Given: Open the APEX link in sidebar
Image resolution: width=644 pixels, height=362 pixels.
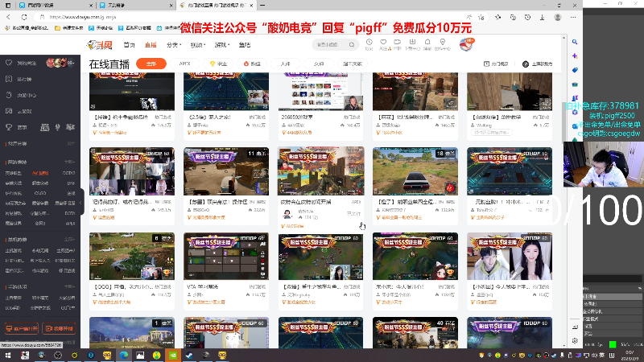Looking at the screenshot, I should (70, 224).
